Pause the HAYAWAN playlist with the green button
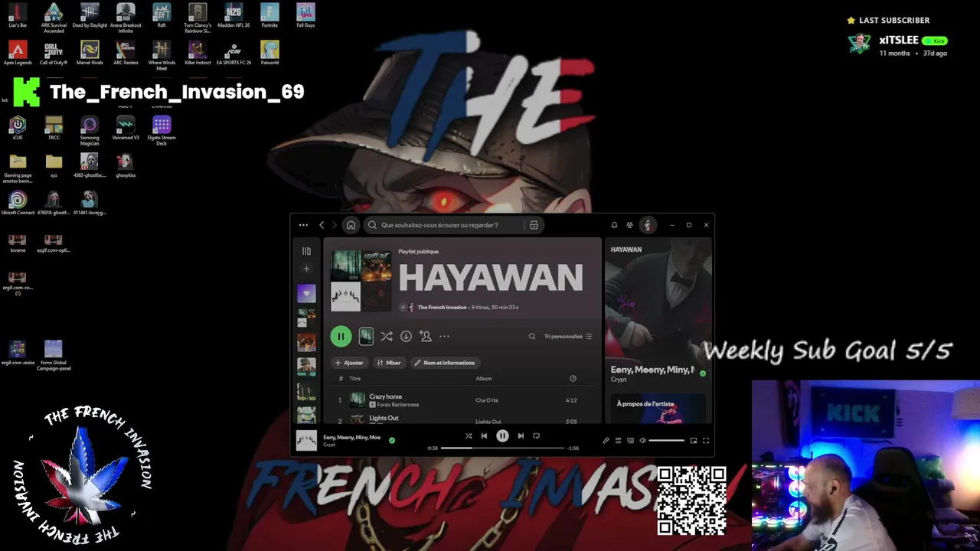The height and width of the screenshot is (551, 980). click(341, 336)
